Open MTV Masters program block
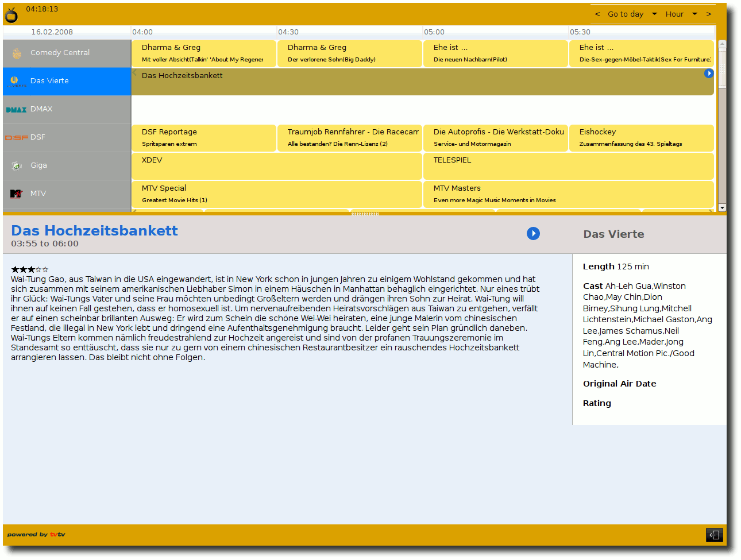 (569, 194)
